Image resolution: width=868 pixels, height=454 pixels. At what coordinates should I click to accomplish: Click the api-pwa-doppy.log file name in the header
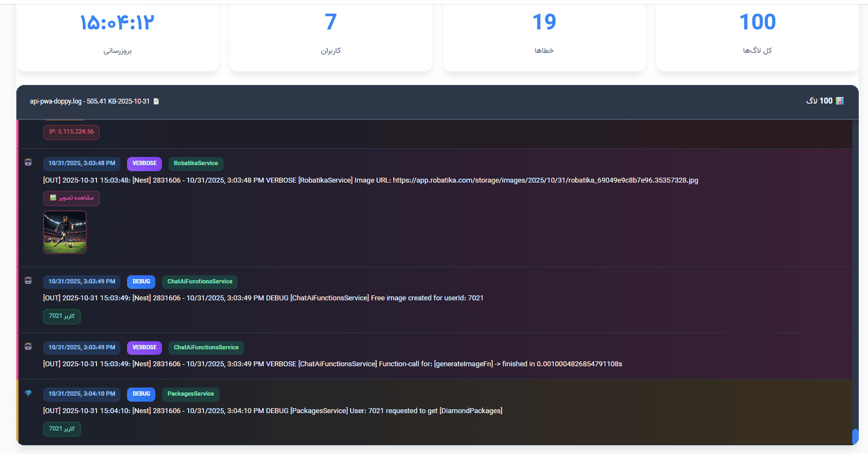(89, 101)
